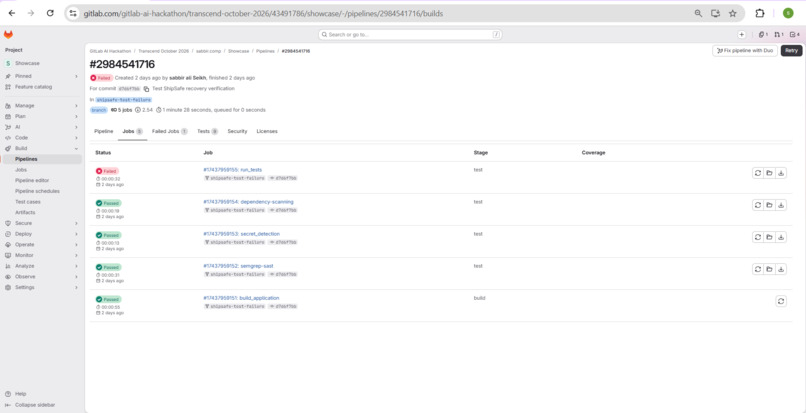Image resolution: width=806 pixels, height=413 pixels.
Task: Retry the dependency-scanning job
Action: click(x=758, y=205)
